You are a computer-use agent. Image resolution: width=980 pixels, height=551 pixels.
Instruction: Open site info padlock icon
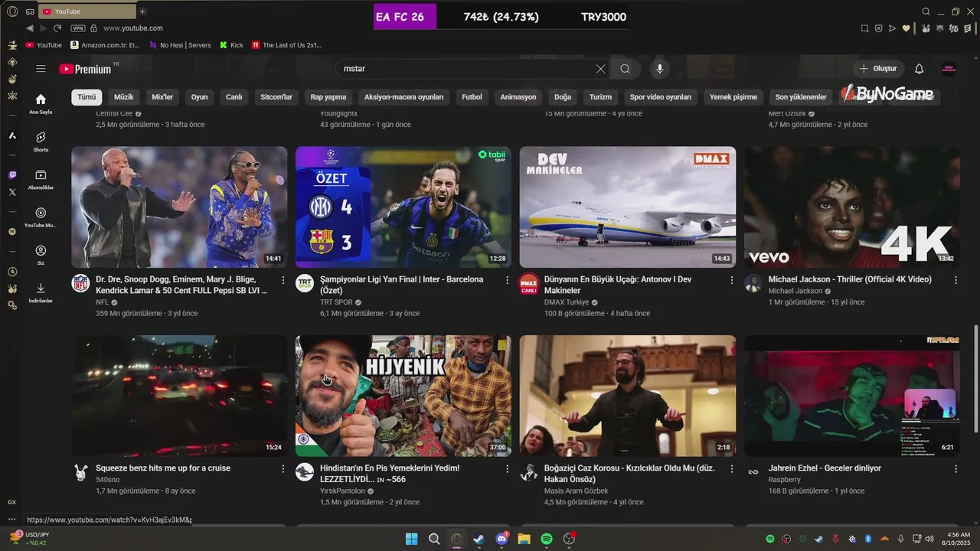[x=93, y=28]
